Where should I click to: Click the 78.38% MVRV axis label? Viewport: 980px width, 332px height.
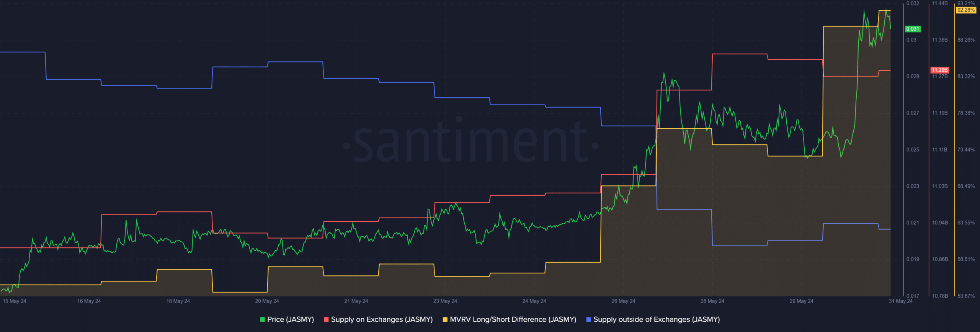click(x=966, y=113)
